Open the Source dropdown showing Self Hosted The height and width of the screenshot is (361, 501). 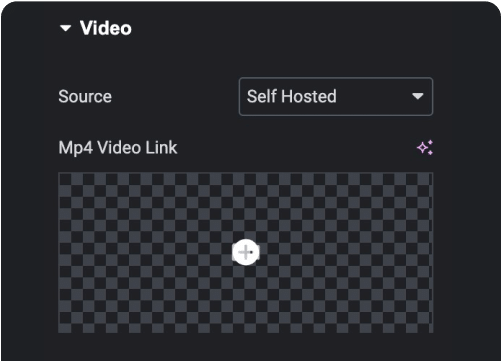pos(336,97)
